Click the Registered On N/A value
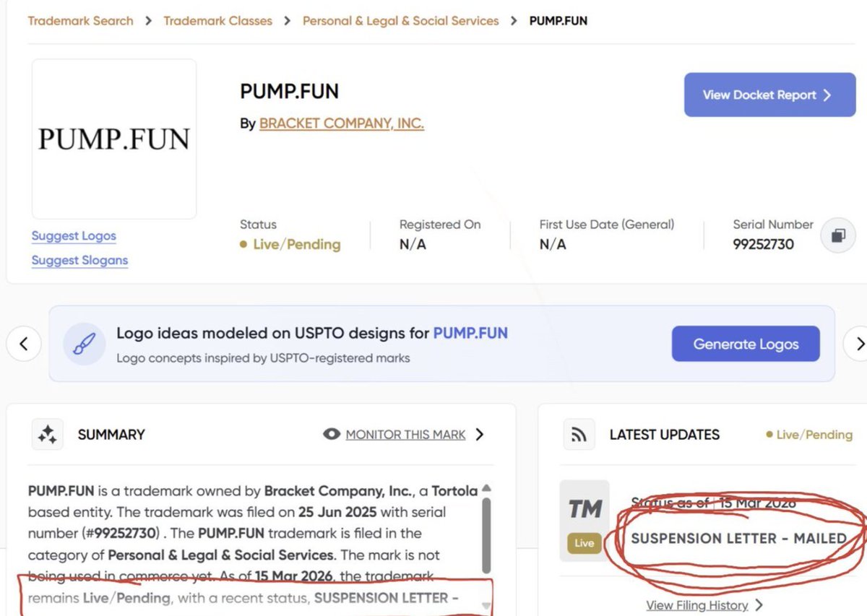 413,245
